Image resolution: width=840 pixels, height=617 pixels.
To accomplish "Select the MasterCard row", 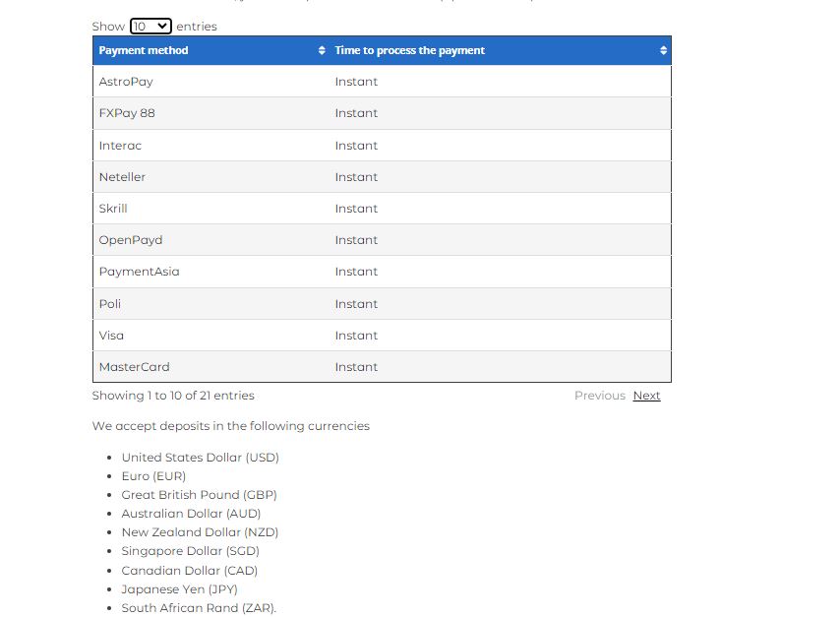I will click(x=134, y=367).
